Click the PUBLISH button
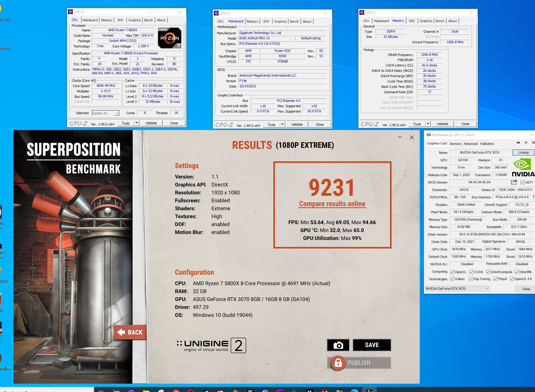Image resolution: width=535 pixels, height=392 pixels. pos(359,363)
